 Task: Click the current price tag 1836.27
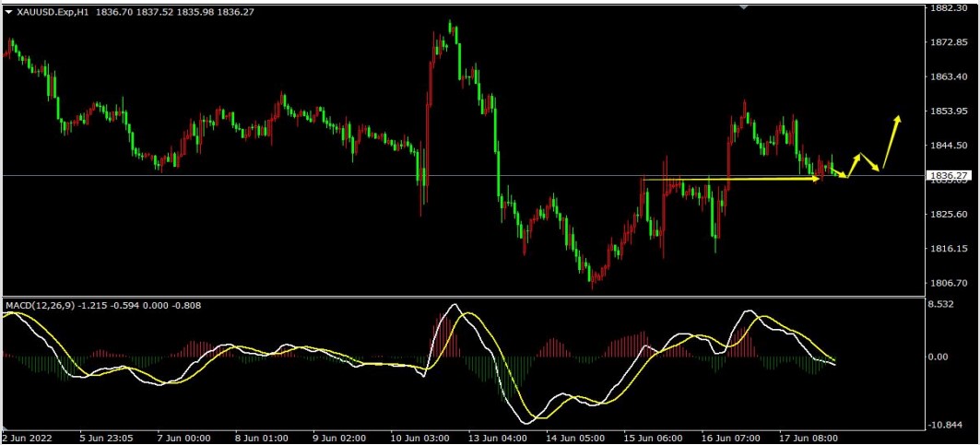949,176
